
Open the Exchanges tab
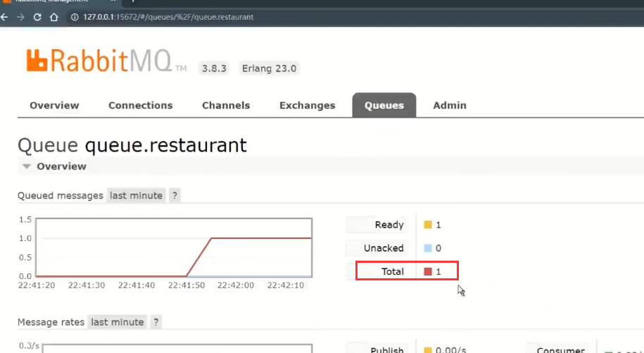coord(307,106)
